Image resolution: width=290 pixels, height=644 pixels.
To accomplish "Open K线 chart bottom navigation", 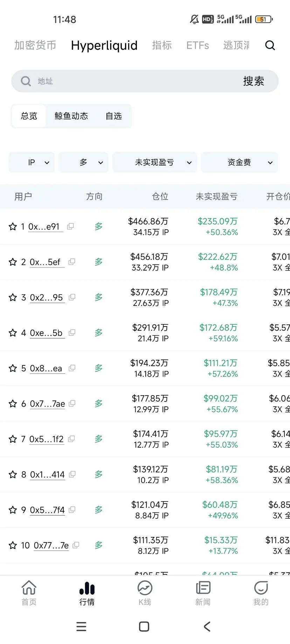I will 145,593.
